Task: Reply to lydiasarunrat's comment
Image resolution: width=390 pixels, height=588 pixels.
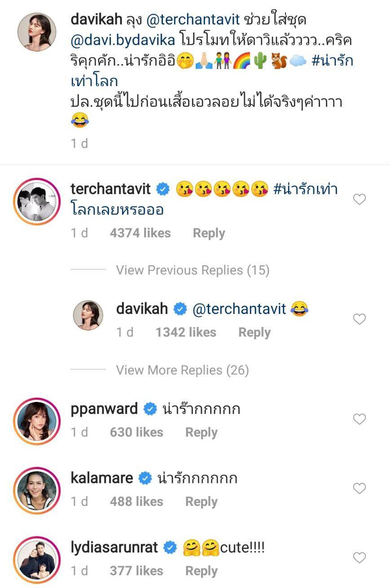Action: (201, 571)
